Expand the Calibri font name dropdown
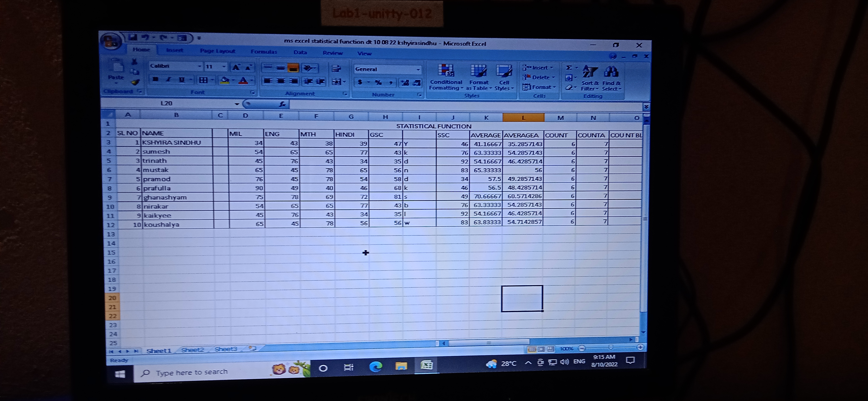868x401 pixels. pyautogui.click(x=199, y=66)
